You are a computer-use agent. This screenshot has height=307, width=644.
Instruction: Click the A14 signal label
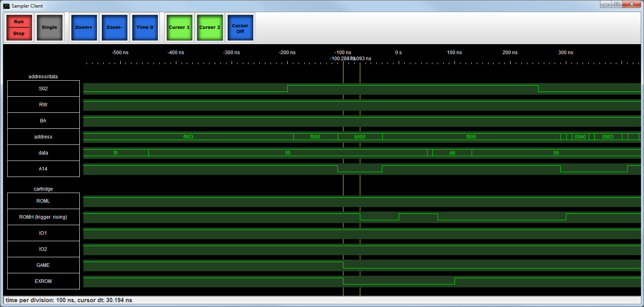[x=43, y=169]
